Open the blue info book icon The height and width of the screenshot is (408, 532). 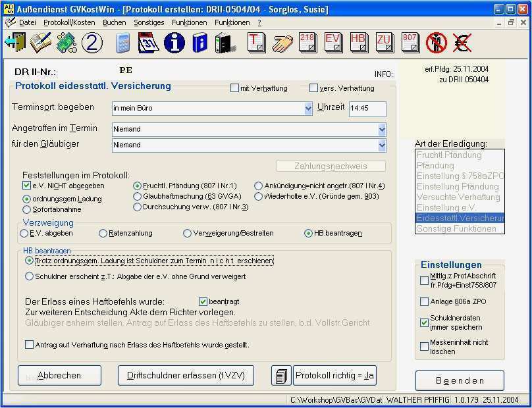(200, 43)
